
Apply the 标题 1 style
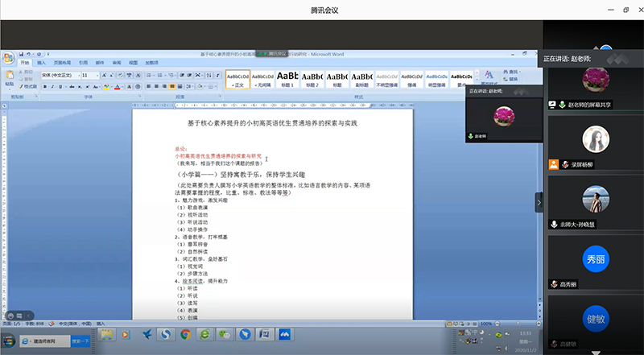[287, 79]
